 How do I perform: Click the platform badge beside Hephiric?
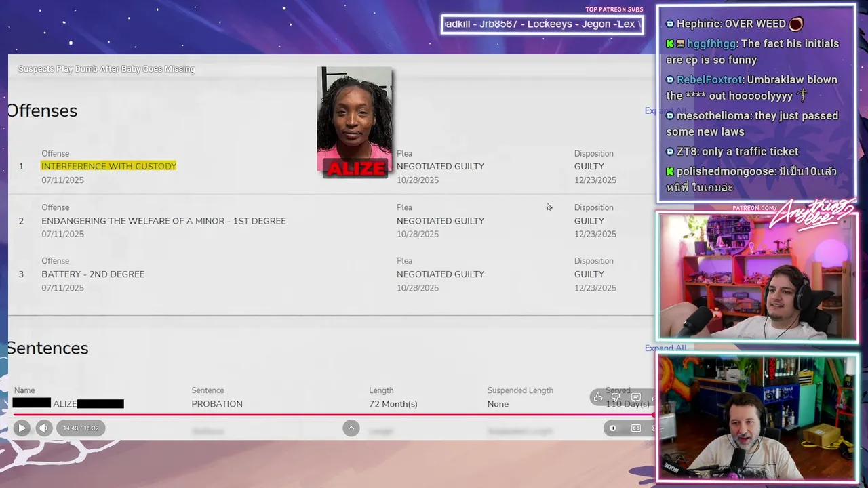coord(670,24)
